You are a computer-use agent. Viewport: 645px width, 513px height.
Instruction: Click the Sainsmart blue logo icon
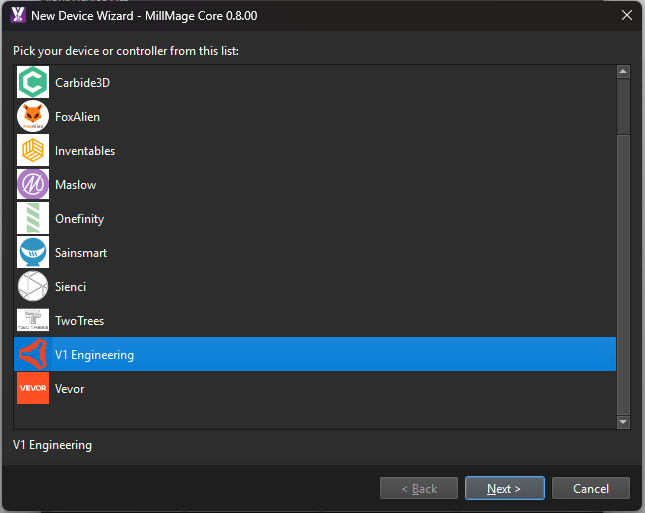(33, 253)
